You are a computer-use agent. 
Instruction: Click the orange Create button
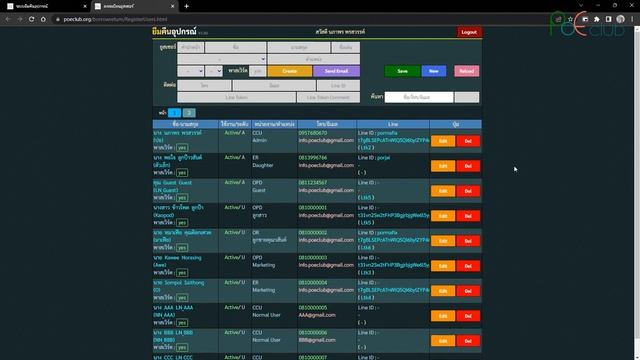(290, 71)
